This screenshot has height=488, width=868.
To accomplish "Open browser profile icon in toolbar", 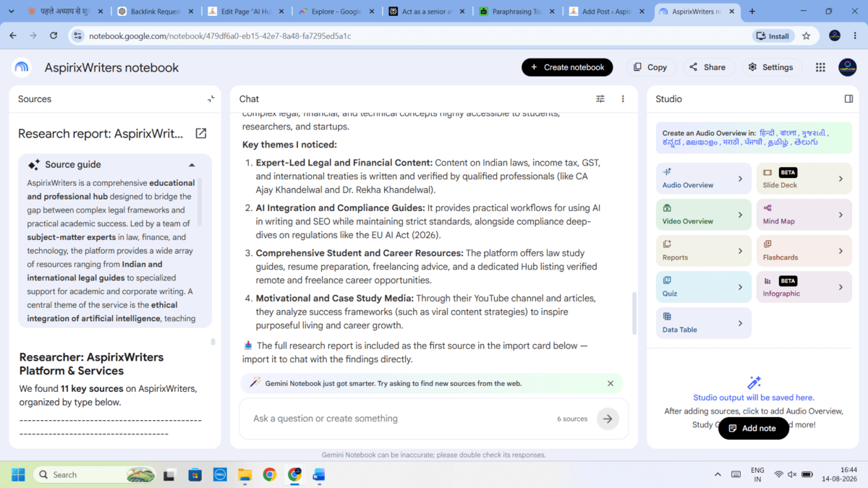I will click(835, 35).
